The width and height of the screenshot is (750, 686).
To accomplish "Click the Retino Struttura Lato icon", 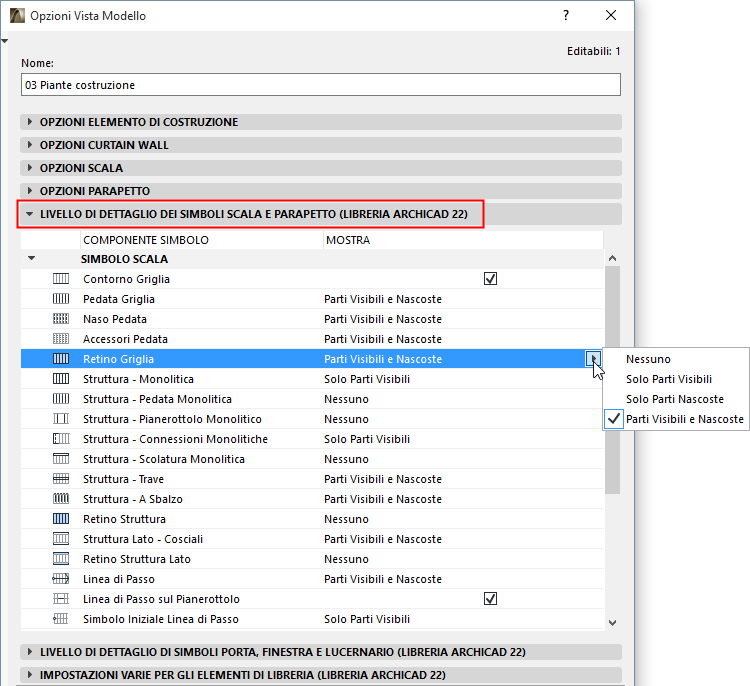I will pos(61,559).
